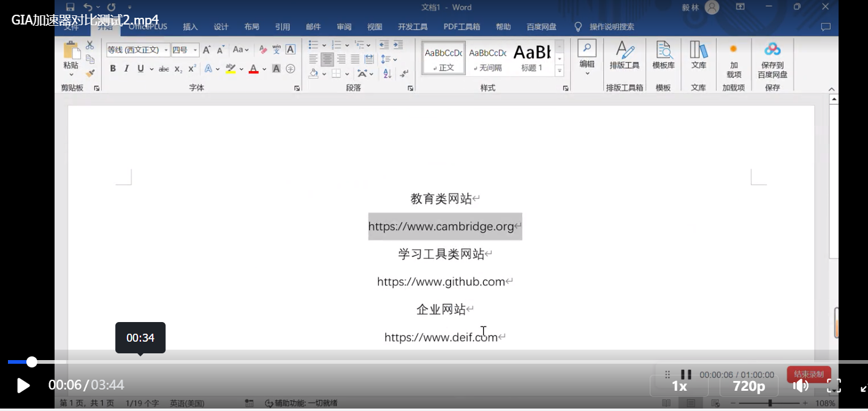Click the 操作说明搜索 search box
Screen dimensions: 868x411
tap(611, 27)
